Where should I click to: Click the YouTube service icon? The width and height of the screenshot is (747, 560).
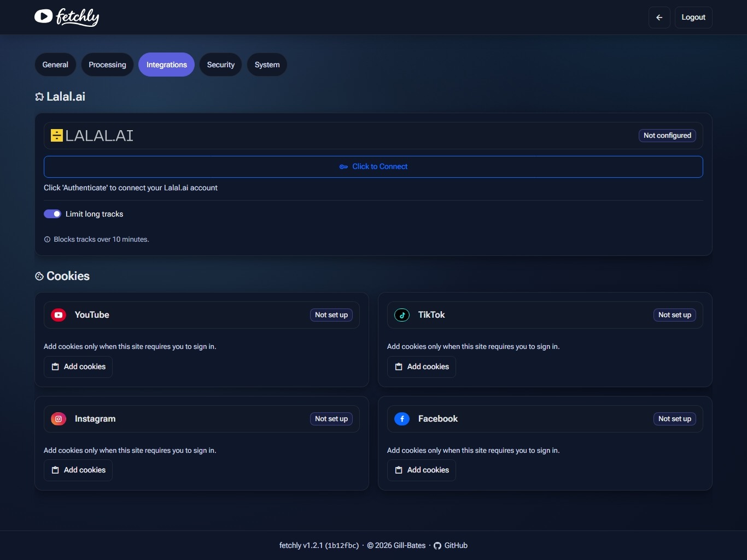pos(59,315)
